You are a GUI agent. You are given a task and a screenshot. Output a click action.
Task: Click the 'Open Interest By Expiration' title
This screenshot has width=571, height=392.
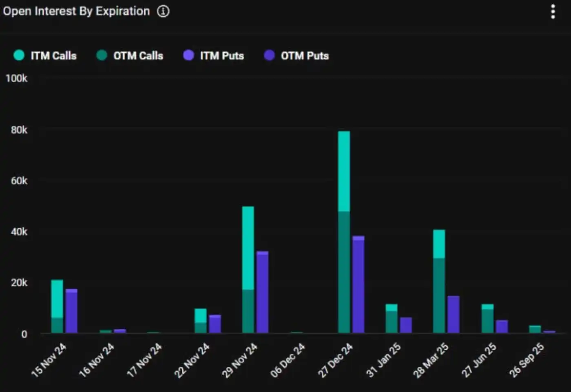pos(76,11)
